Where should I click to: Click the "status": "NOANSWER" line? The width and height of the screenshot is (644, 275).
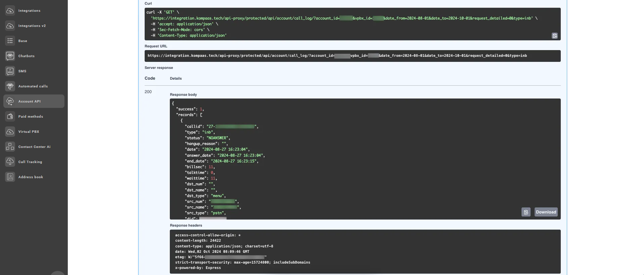(x=207, y=138)
